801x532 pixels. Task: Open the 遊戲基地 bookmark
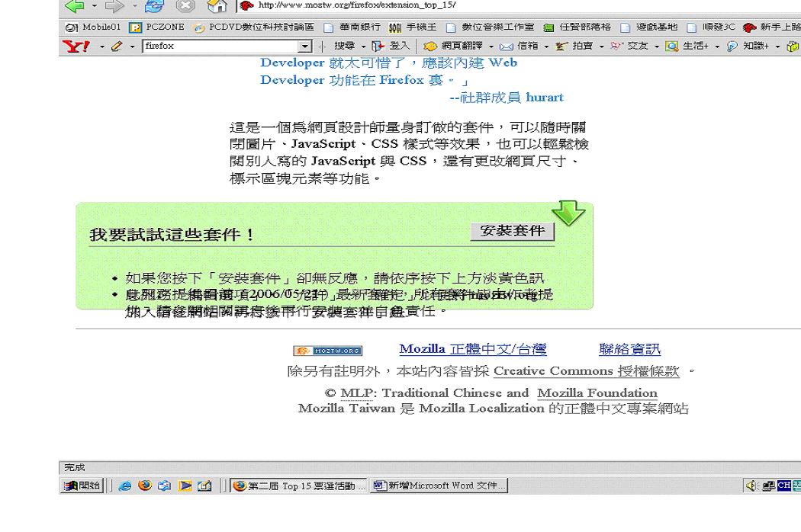coord(649,27)
